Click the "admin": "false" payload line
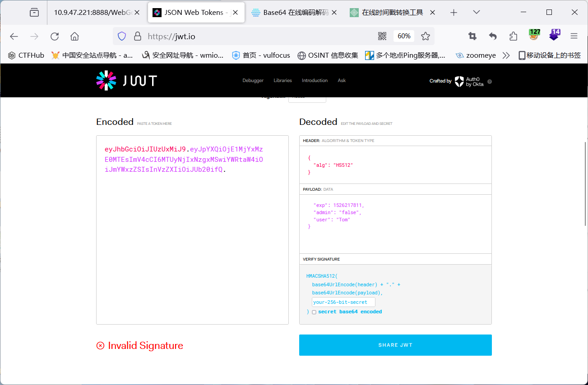 (338, 212)
